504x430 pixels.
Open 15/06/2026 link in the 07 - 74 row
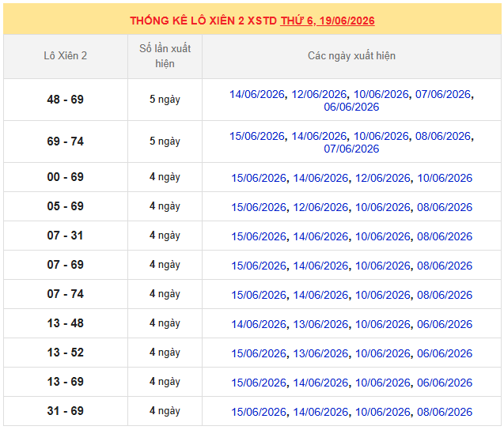pyautogui.click(x=259, y=295)
